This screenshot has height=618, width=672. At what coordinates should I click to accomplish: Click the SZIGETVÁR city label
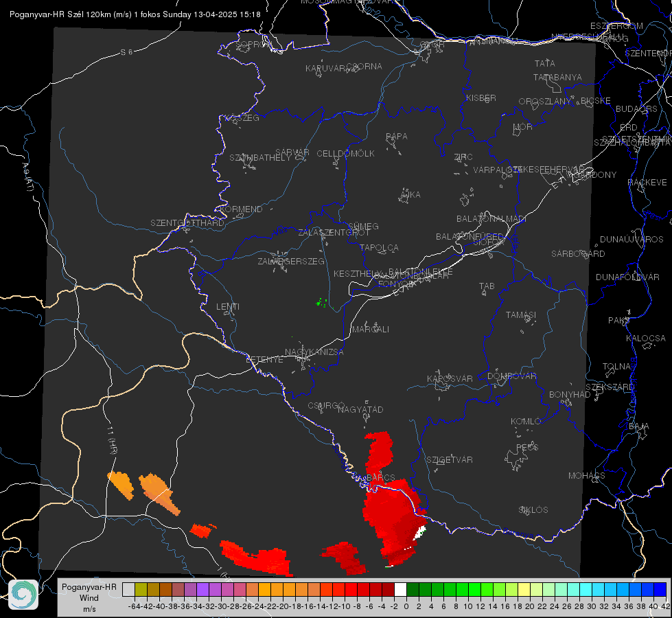pos(450,460)
